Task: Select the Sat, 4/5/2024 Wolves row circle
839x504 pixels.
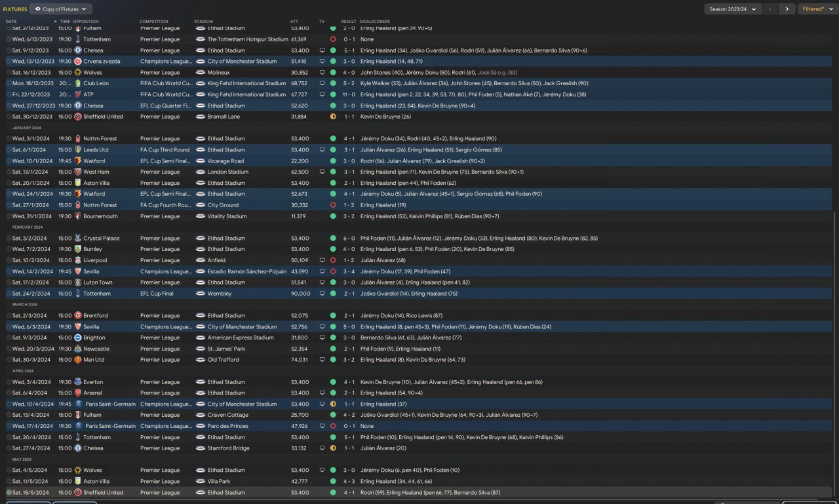Action: [x=9, y=470]
